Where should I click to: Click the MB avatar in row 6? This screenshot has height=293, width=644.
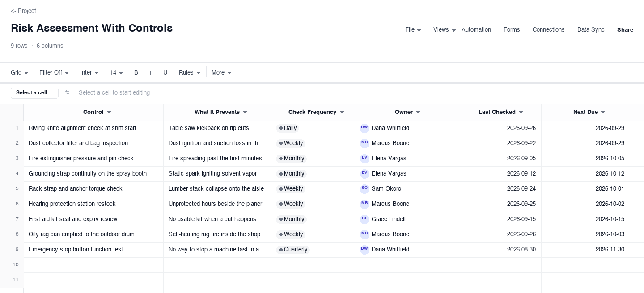pos(364,204)
